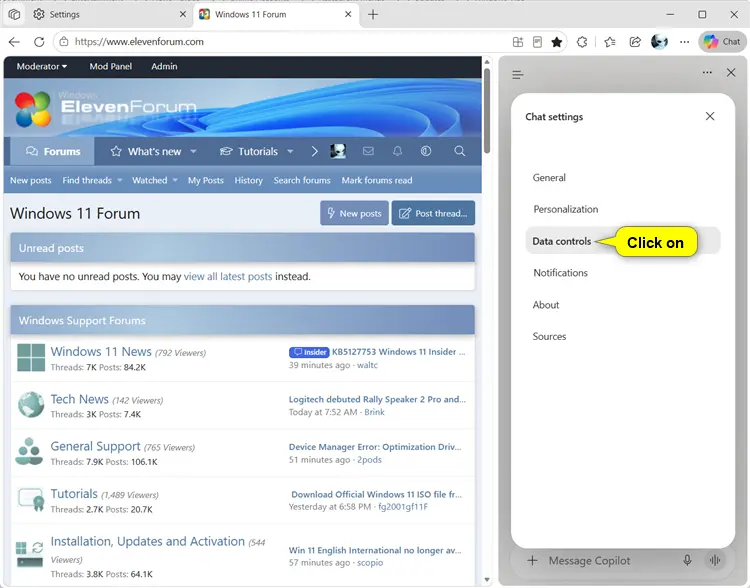Reload the page with refresh icon
Screen dimensions: 750x588
coord(39,42)
